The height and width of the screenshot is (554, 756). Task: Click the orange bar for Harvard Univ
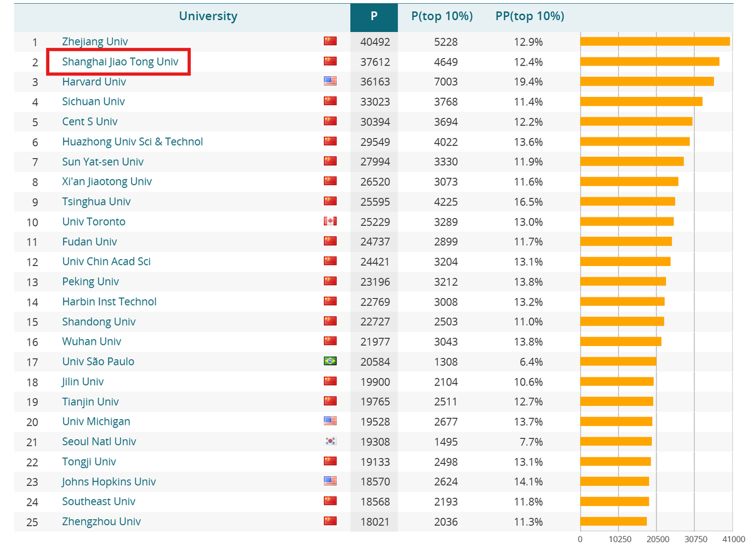tap(647, 82)
